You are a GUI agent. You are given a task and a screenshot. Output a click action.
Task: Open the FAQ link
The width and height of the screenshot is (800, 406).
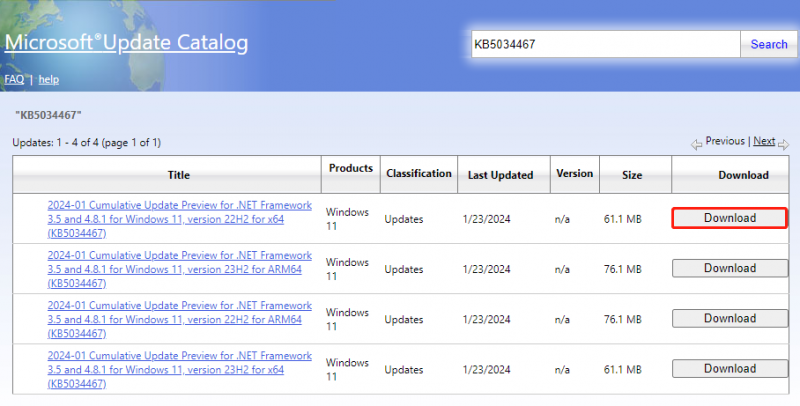tap(14, 79)
